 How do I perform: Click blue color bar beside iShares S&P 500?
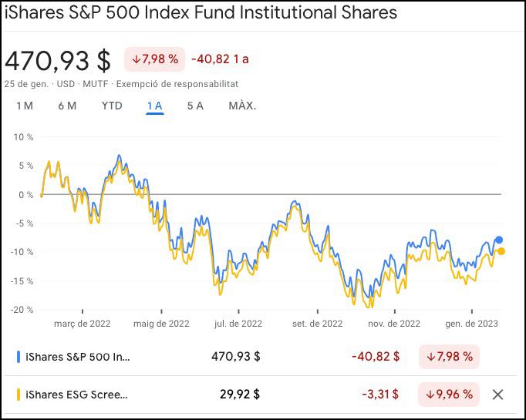pyautogui.click(x=19, y=357)
